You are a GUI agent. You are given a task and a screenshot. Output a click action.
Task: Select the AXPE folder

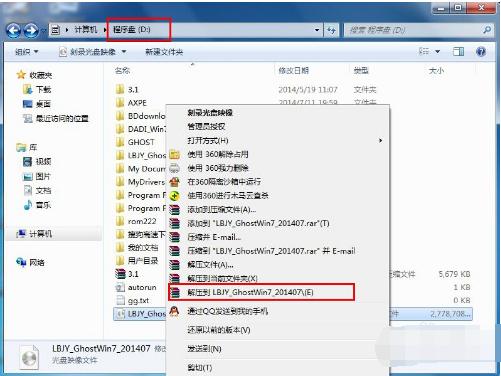coord(131,103)
